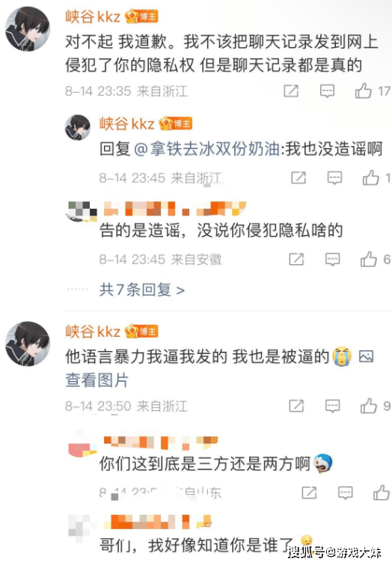
Task: Share the comment from 安徽
Action: [296, 259]
